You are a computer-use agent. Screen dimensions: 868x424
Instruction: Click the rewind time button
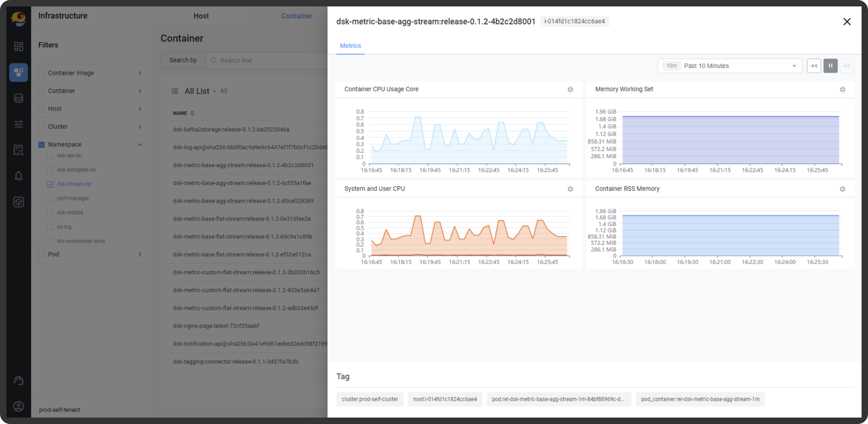[814, 66]
